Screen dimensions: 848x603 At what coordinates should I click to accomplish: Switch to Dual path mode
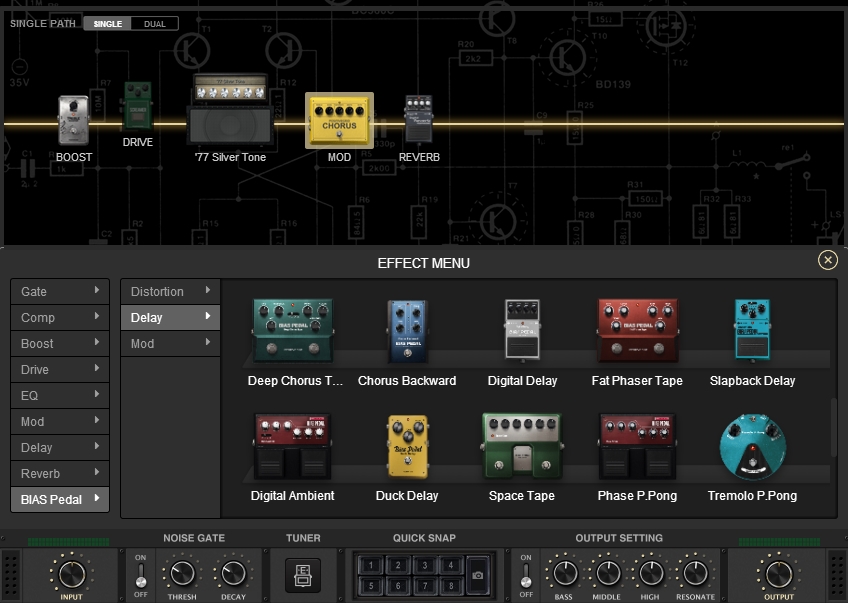(x=155, y=23)
